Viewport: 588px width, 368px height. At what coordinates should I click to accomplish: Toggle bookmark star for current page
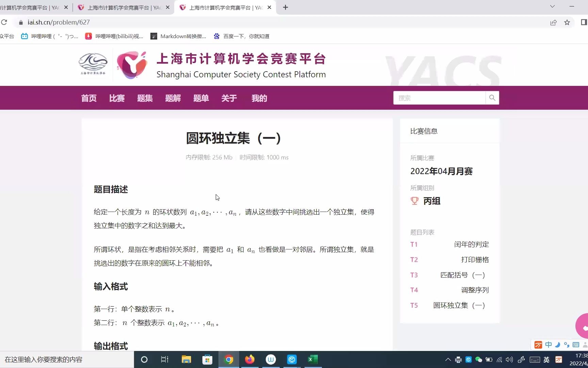567,22
